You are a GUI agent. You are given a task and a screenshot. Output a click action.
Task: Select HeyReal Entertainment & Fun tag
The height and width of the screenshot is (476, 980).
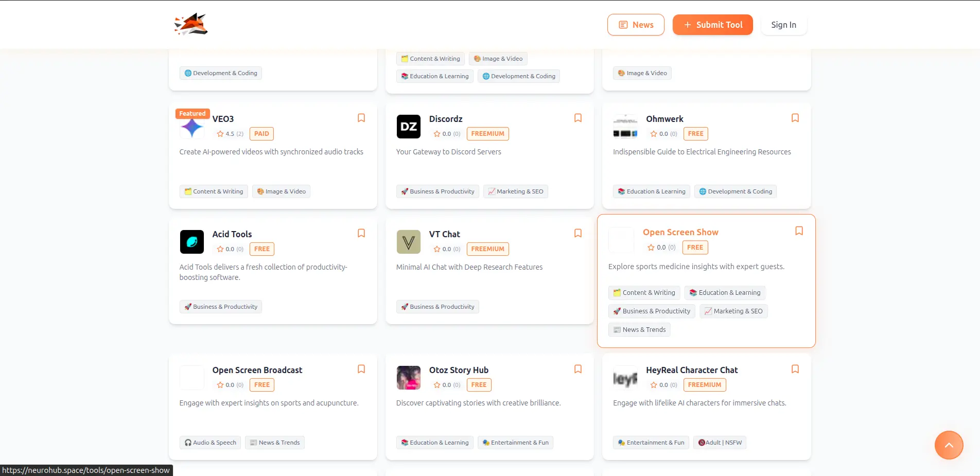[651, 443]
